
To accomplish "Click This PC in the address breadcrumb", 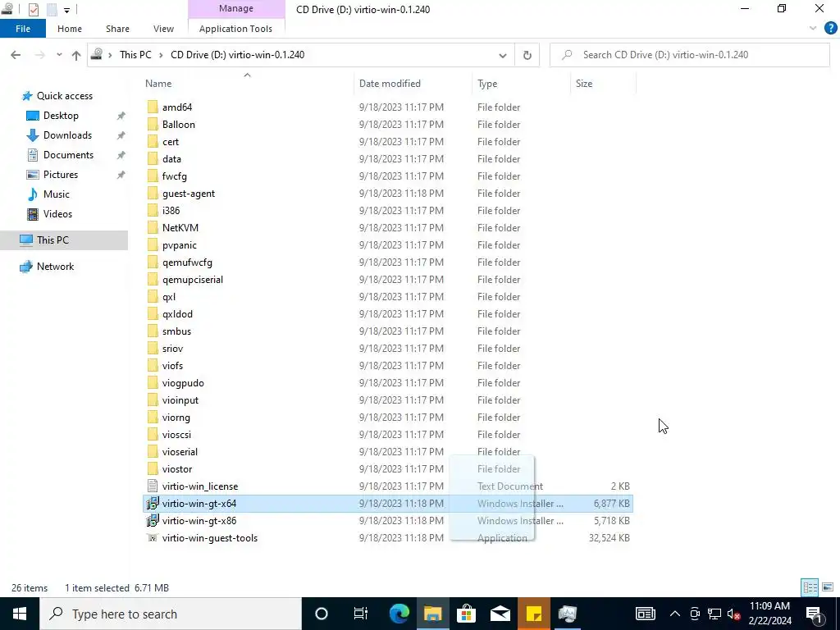I will 135,55.
